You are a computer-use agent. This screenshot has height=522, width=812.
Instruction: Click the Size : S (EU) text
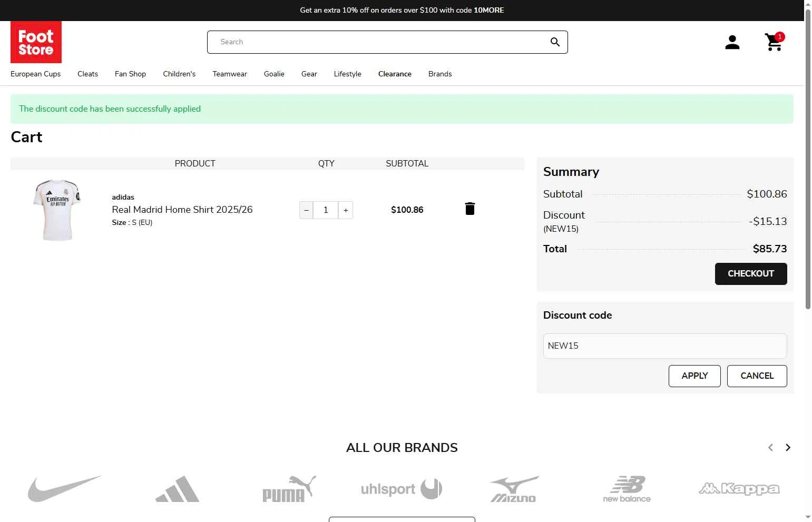(x=132, y=223)
